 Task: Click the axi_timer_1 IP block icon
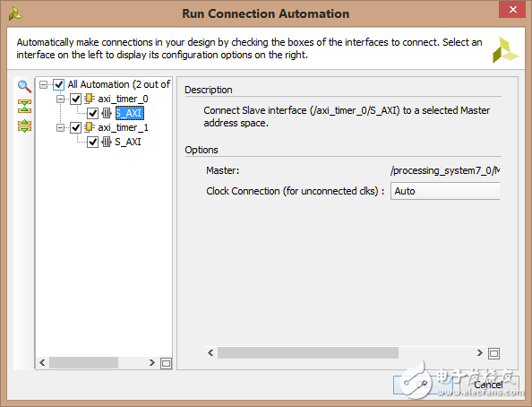click(x=90, y=127)
